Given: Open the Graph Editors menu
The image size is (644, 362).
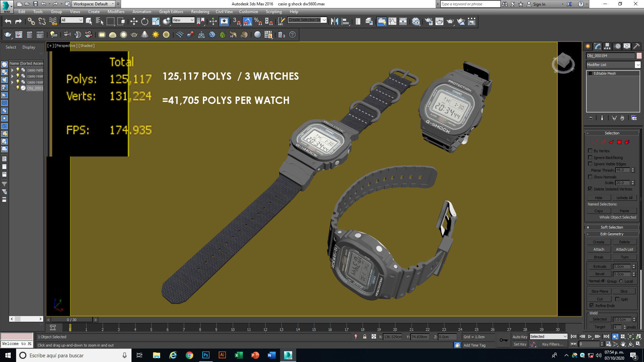Looking at the screenshot, I should (171, 12).
